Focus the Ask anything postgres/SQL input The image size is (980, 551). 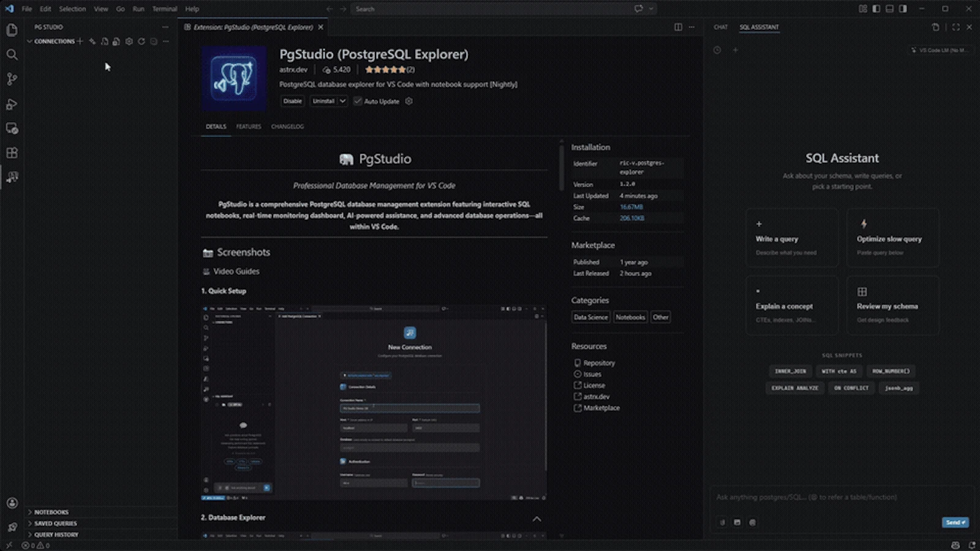842,497
